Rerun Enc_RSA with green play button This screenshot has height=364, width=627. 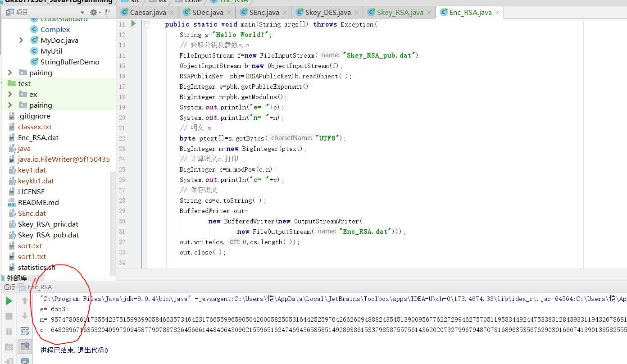click(9, 301)
